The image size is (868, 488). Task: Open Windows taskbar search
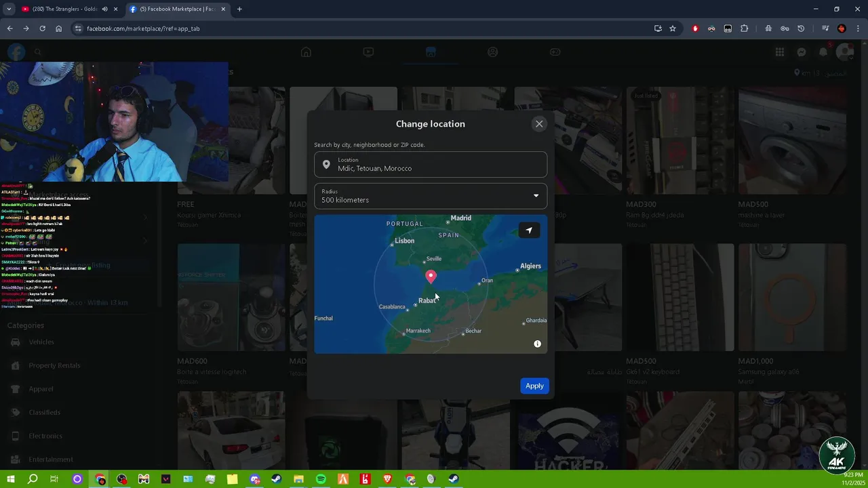coord(33,479)
